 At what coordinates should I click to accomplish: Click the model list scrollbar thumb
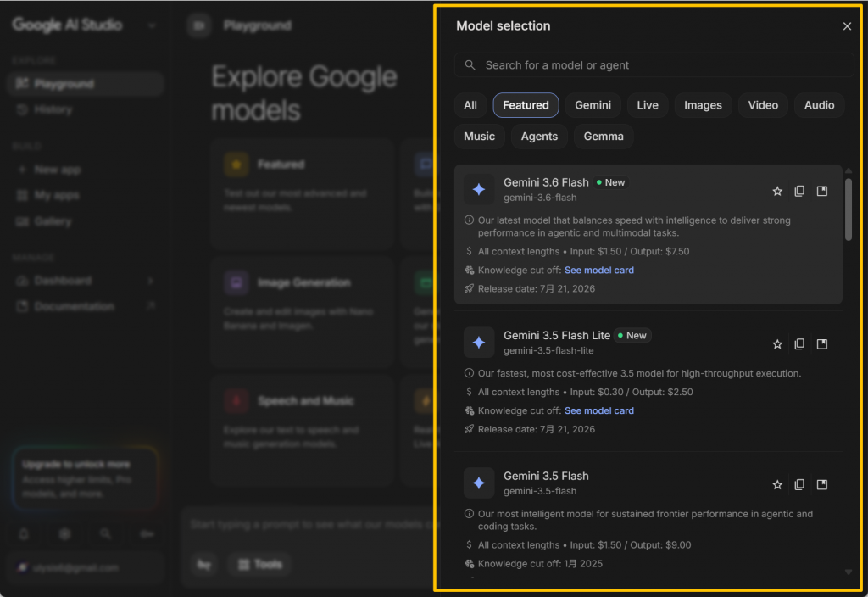(848, 209)
